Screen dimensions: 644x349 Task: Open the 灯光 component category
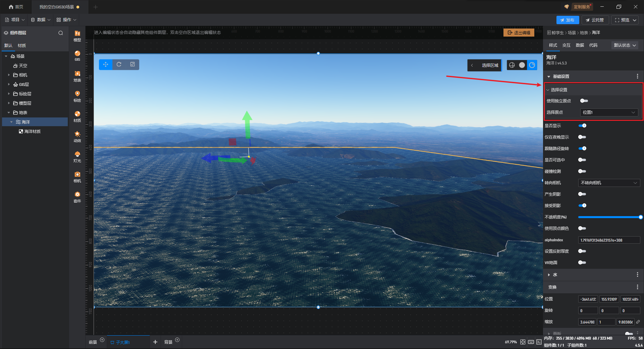(77, 157)
